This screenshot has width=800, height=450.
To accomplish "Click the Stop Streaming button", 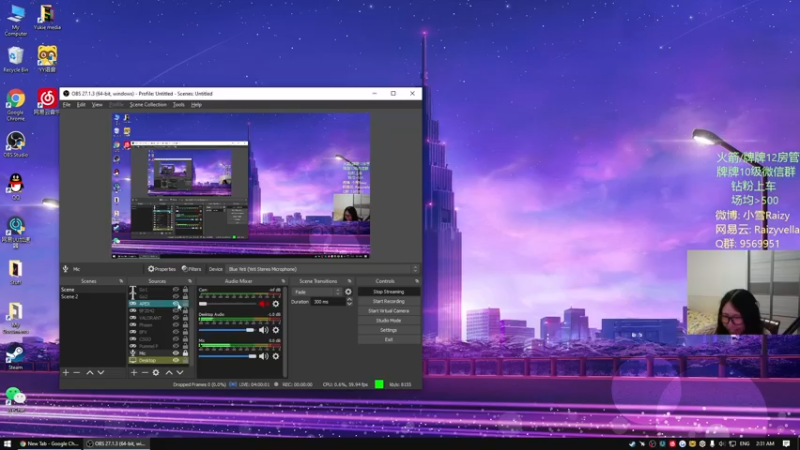I will [389, 292].
